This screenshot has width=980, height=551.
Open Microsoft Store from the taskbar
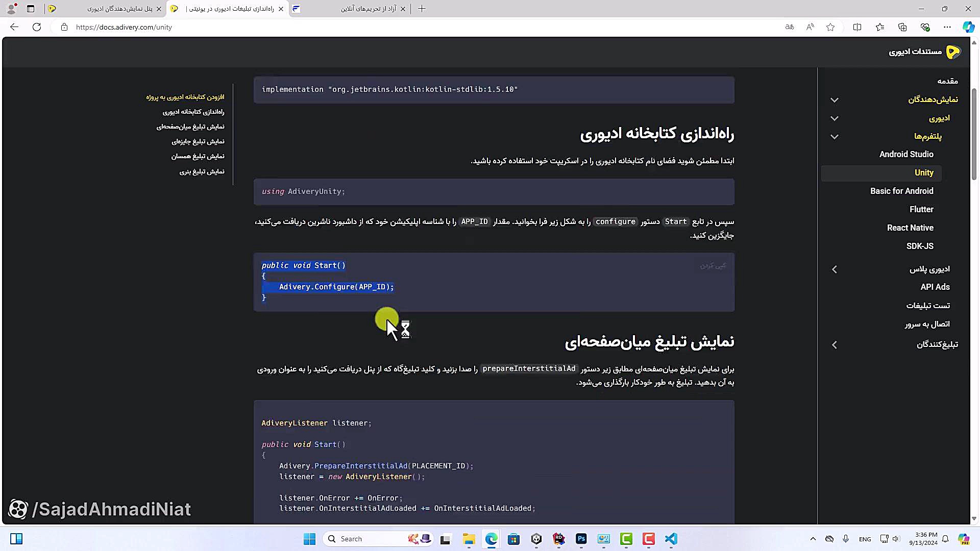(513, 539)
